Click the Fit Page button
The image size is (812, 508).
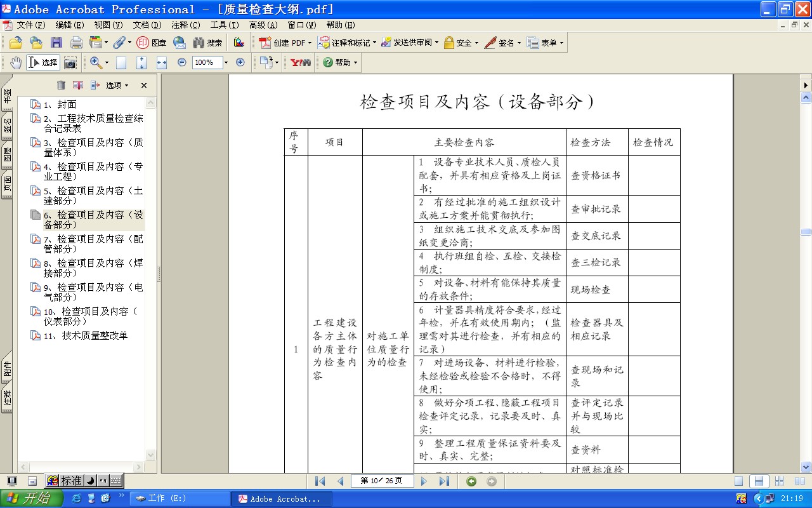[x=141, y=62]
